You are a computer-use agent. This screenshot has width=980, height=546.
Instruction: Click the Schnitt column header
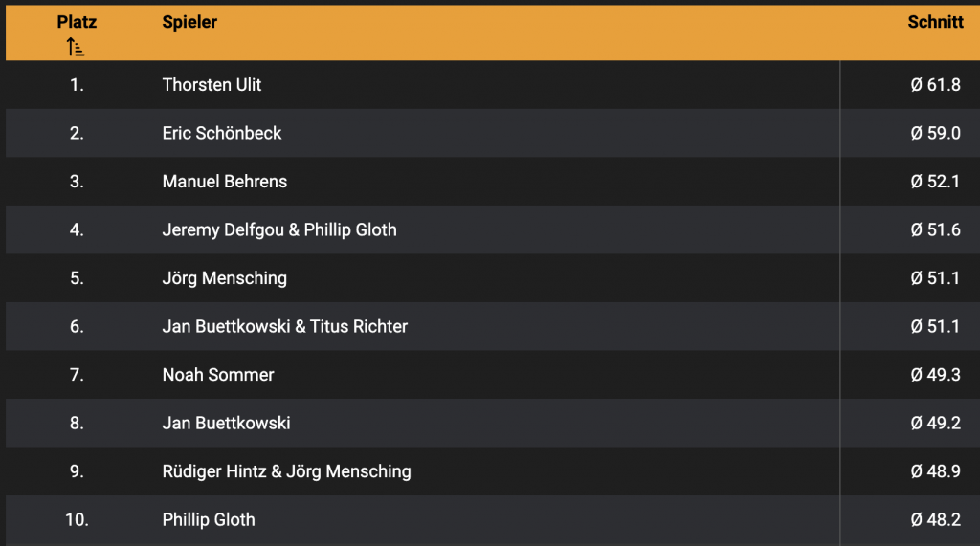coord(935,22)
